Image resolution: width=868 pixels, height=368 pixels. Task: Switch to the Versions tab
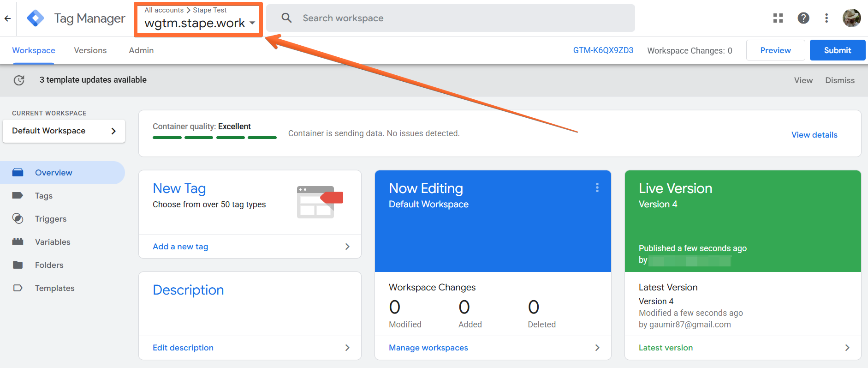point(90,50)
